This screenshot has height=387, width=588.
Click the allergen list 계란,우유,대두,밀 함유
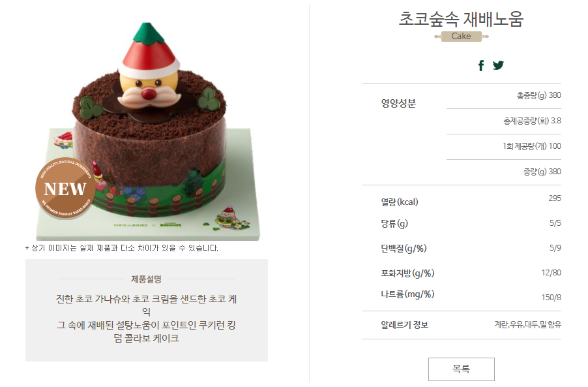click(527, 325)
